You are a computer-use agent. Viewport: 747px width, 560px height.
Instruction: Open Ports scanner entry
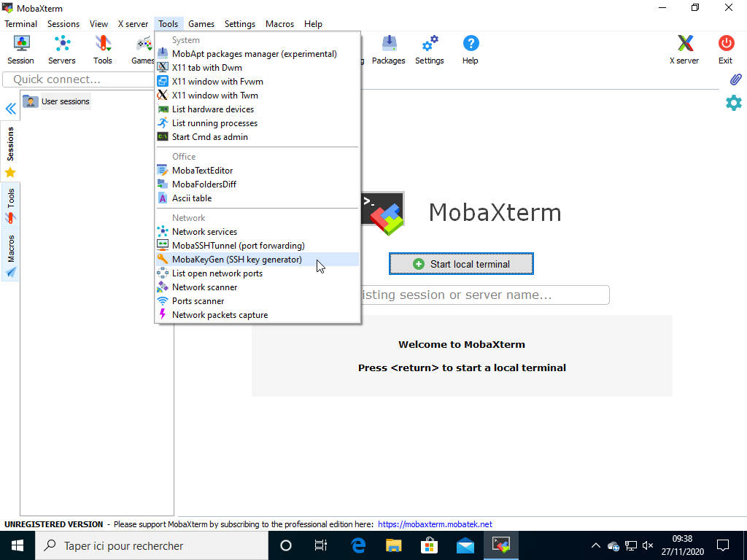click(x=258, y=301)
